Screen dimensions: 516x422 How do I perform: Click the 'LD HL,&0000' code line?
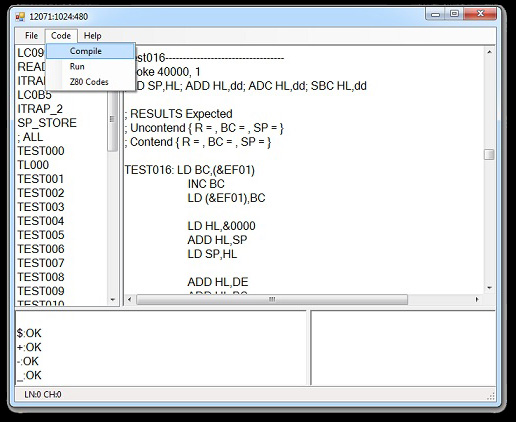[x=221, y=226]
